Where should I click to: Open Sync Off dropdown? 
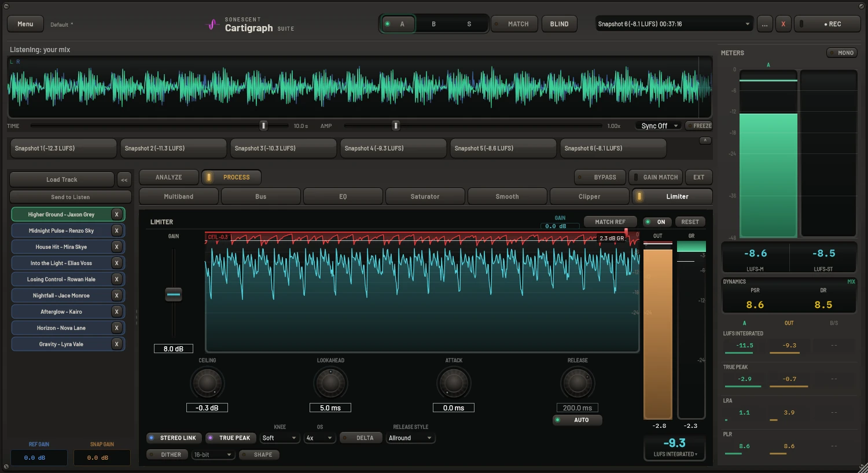659,126
